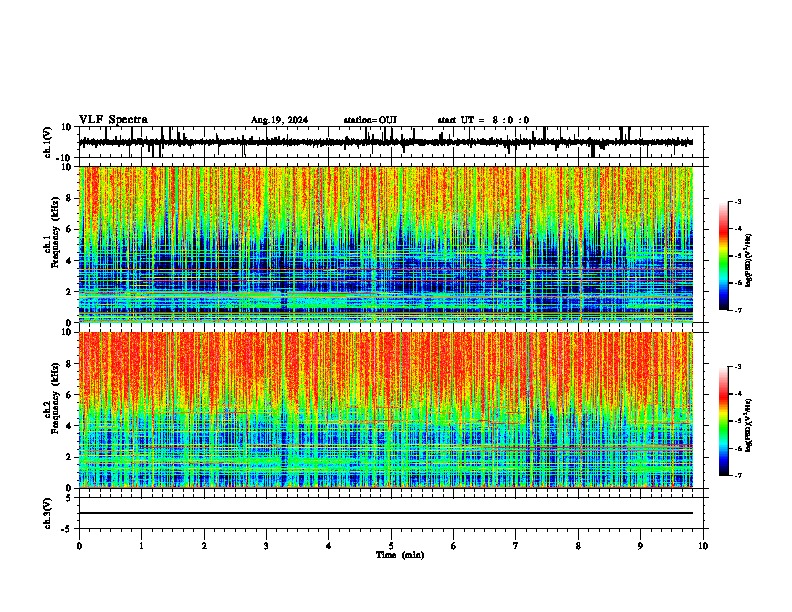Click the ch.1 waveform "-10" volt tick label

tap(65, 158)
